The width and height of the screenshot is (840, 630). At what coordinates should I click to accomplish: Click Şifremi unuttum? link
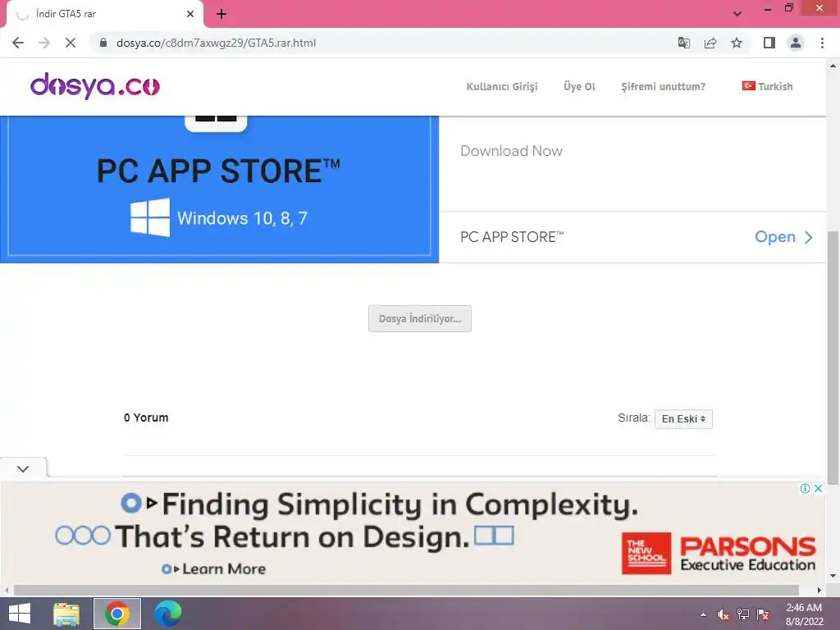coord(663,86)
